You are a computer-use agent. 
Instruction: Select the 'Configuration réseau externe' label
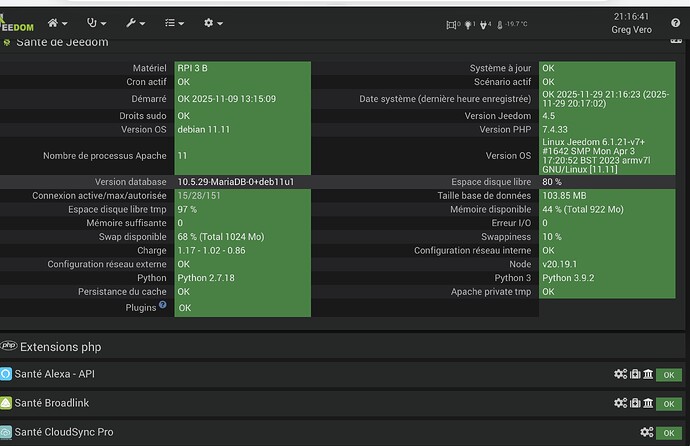(x=107, y=264)
